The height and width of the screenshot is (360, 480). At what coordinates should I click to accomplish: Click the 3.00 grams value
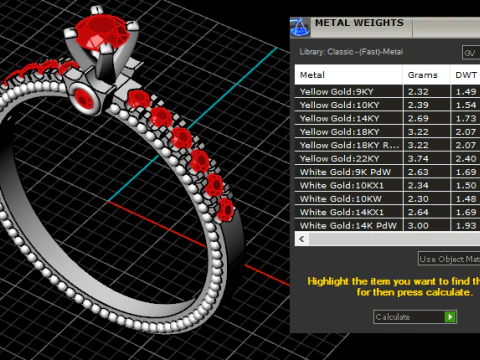point(418,225)
